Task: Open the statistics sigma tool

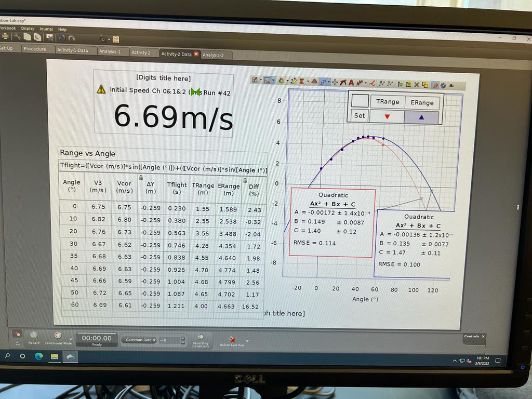Action: point(301,81)
